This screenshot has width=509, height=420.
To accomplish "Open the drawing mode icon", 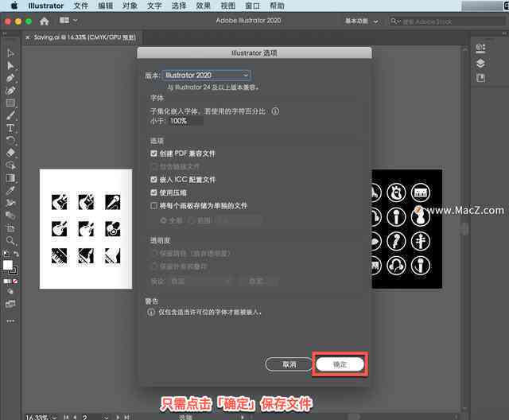I will click(10, 291).
